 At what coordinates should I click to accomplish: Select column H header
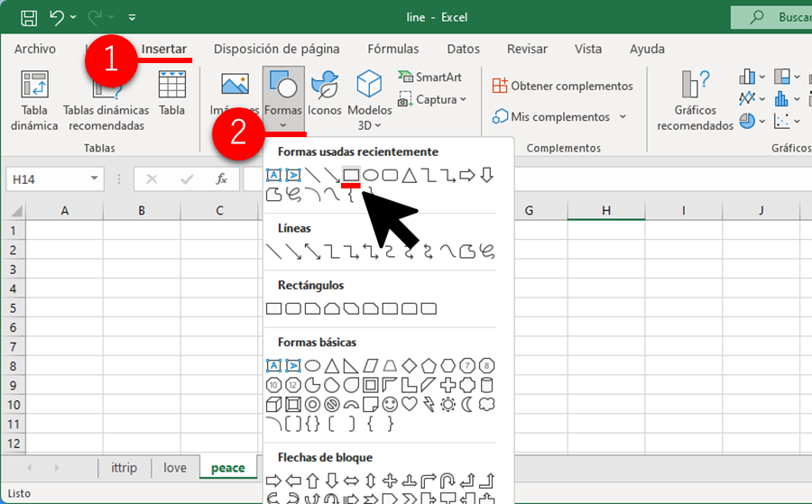tap(606, 211)
